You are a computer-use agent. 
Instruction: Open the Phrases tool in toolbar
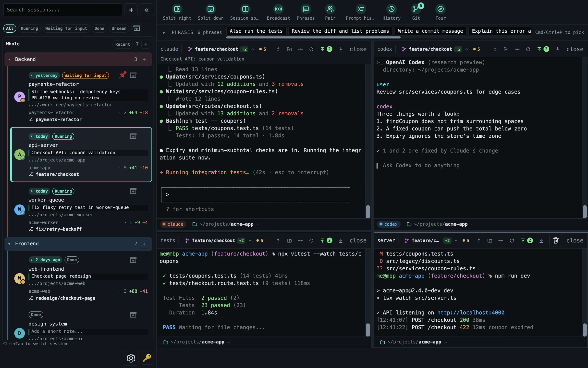coord(306,12)
